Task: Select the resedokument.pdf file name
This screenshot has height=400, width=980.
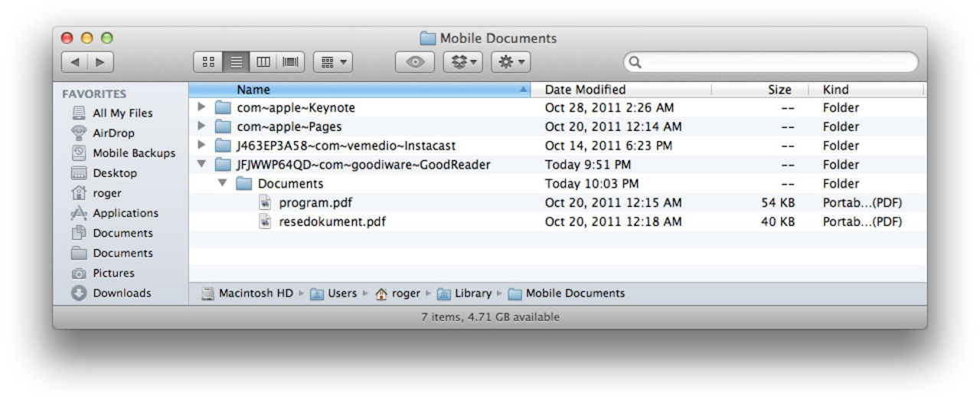Action: (x=332, y=221)
